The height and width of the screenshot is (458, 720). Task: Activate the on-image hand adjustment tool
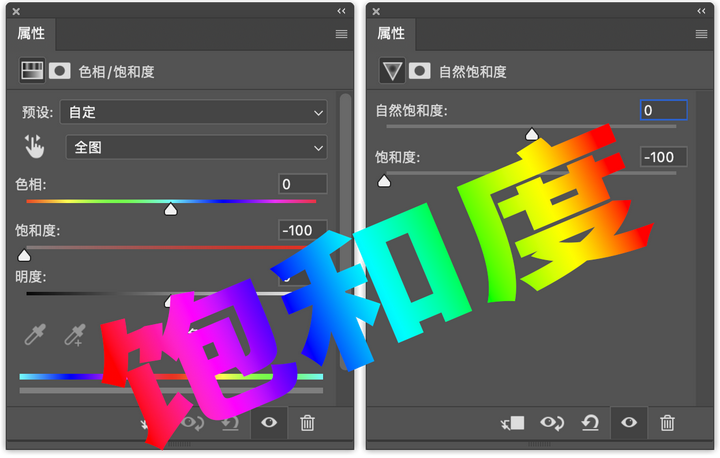click(x=34, y=147)
